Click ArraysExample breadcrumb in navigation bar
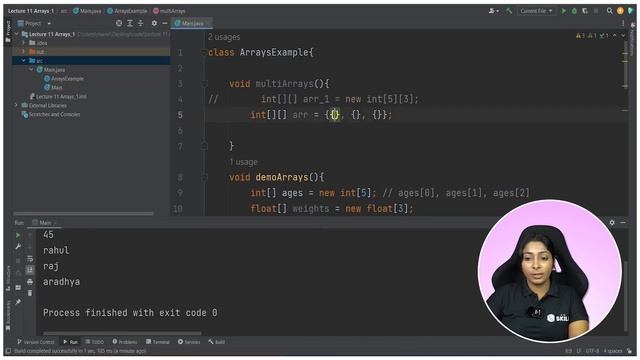The image size is (640, 360). coord(127,11)
